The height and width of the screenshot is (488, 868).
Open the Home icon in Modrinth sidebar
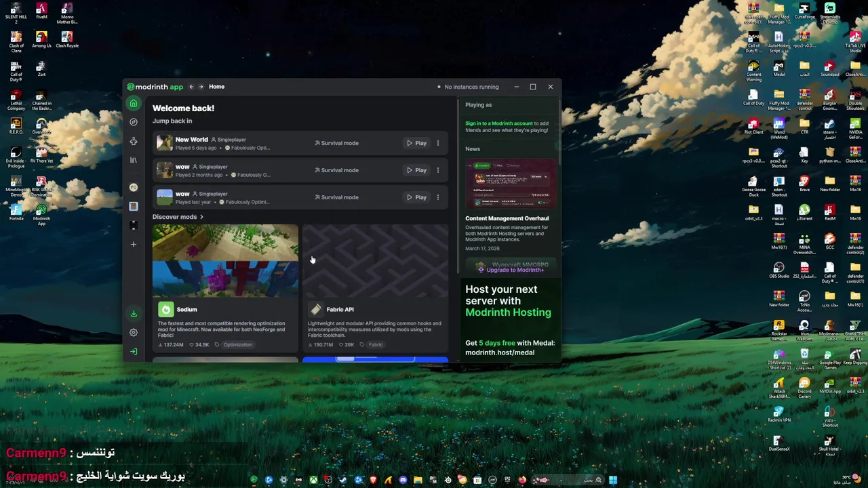(x=134, y=104)
